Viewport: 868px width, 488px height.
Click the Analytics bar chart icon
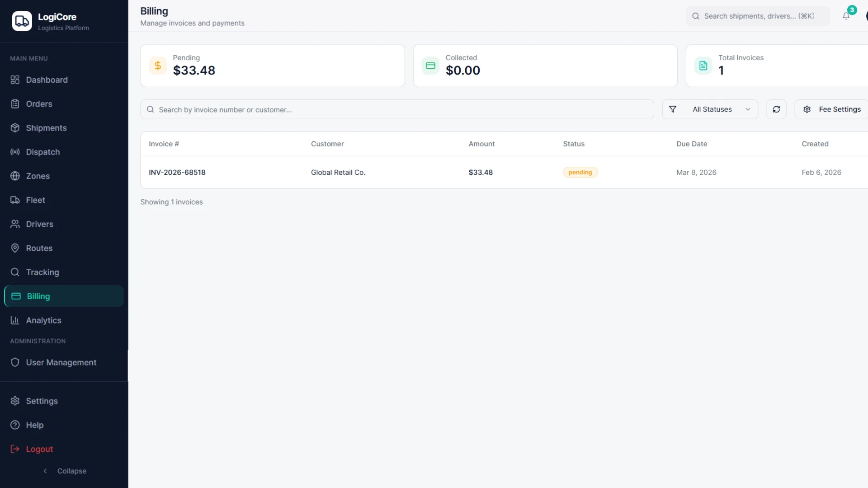(x=15, y=320)
